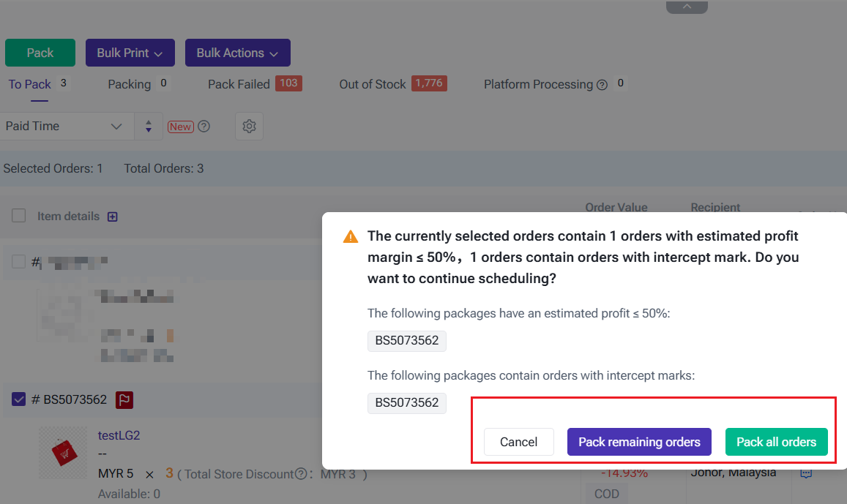Expand item details with the plus icon

[x=113, y=217]
